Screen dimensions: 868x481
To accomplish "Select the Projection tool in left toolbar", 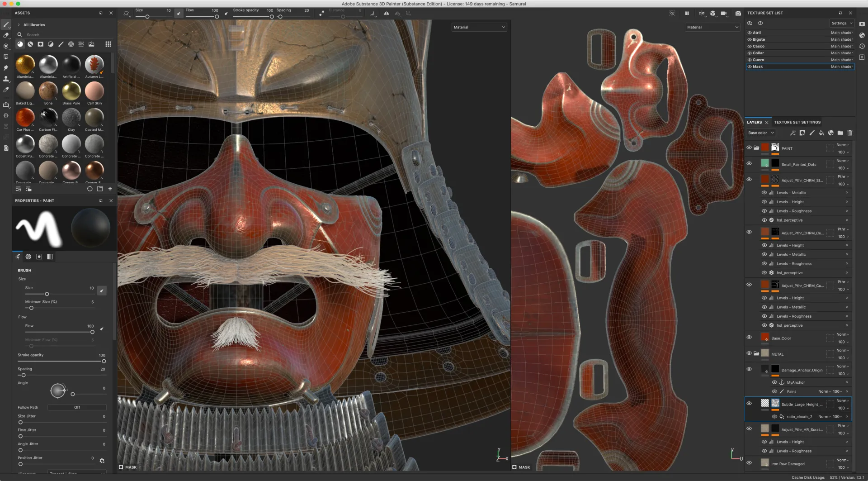I will click(6, 46).
